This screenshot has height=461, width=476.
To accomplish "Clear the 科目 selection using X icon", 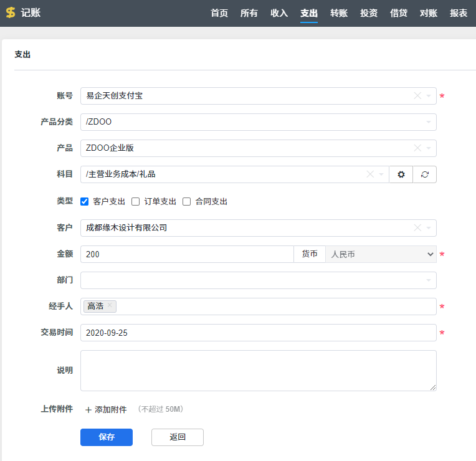I will tap(370, 174).
